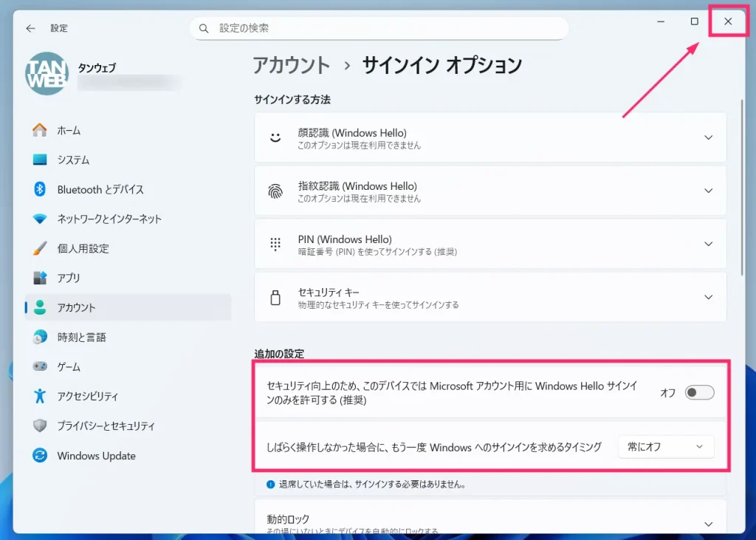Click the 個人用設定 paintbrush icon

(40, 248)
